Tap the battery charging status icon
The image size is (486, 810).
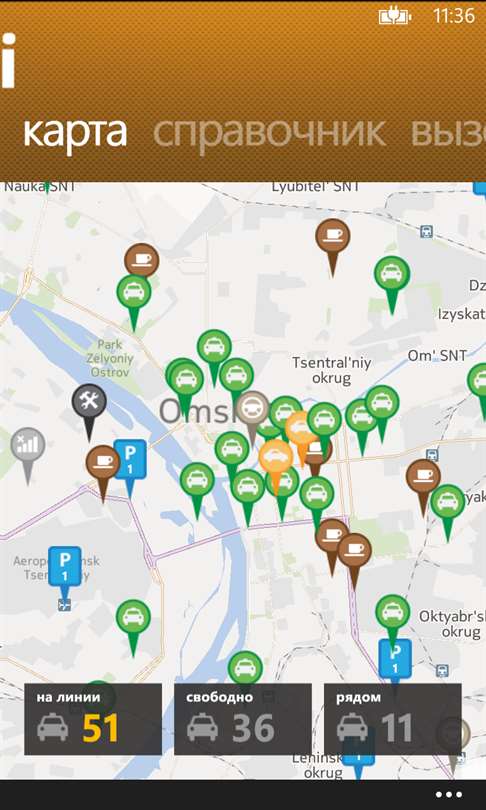tap(395, 17)
